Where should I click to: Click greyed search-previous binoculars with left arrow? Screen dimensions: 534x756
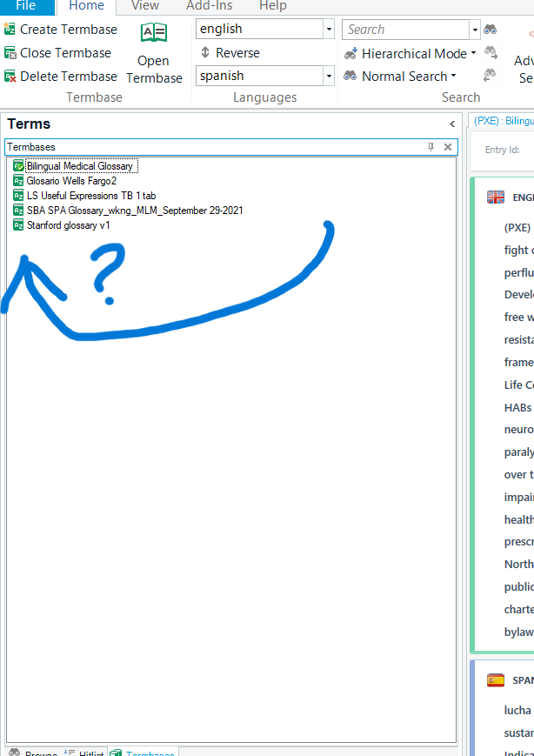[491, 75]
